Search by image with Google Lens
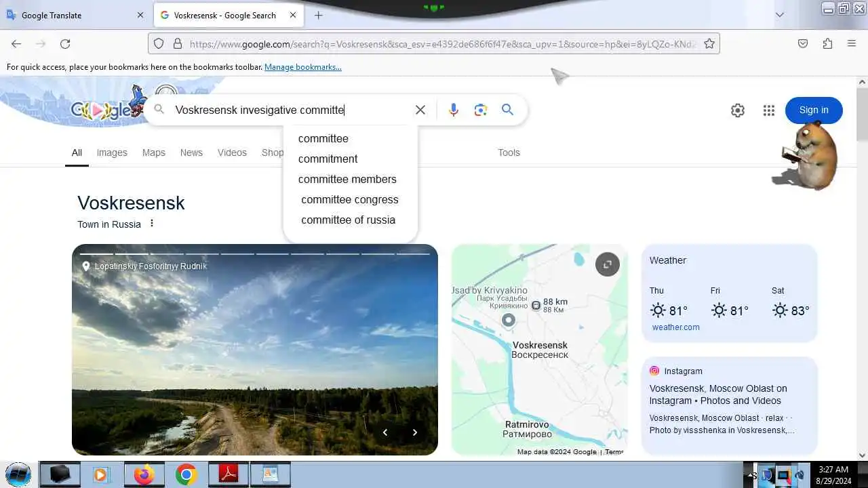The width and height of the screenshot is (868, 488). coord(481,110)
